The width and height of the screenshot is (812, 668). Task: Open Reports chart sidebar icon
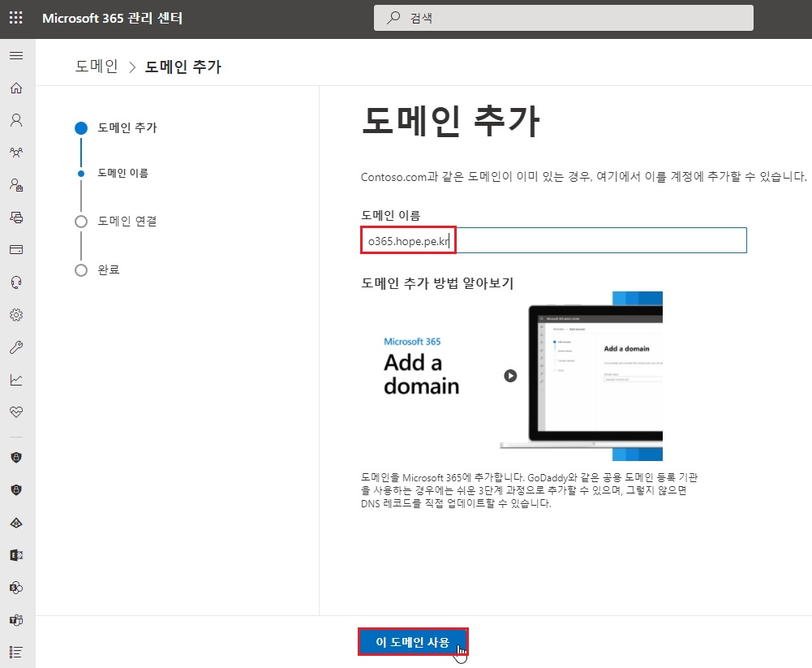(x=16, y=380)
